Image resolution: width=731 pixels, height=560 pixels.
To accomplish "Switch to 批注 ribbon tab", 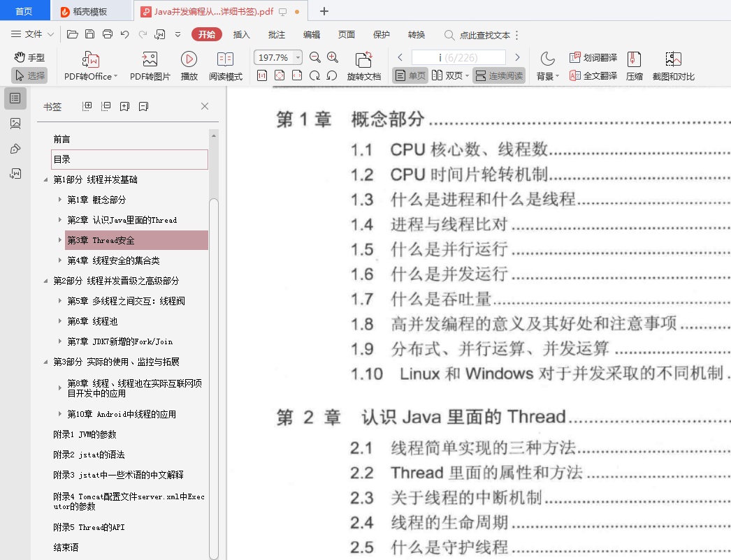I will (277, 34).
